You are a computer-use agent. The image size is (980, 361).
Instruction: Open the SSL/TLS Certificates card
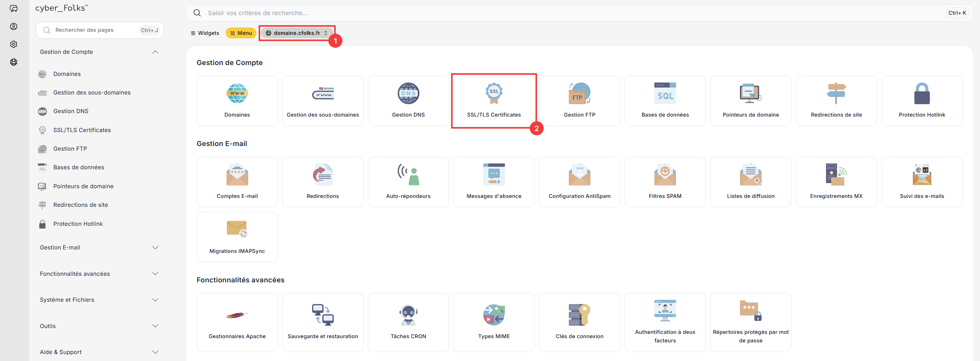click(494, 101)
